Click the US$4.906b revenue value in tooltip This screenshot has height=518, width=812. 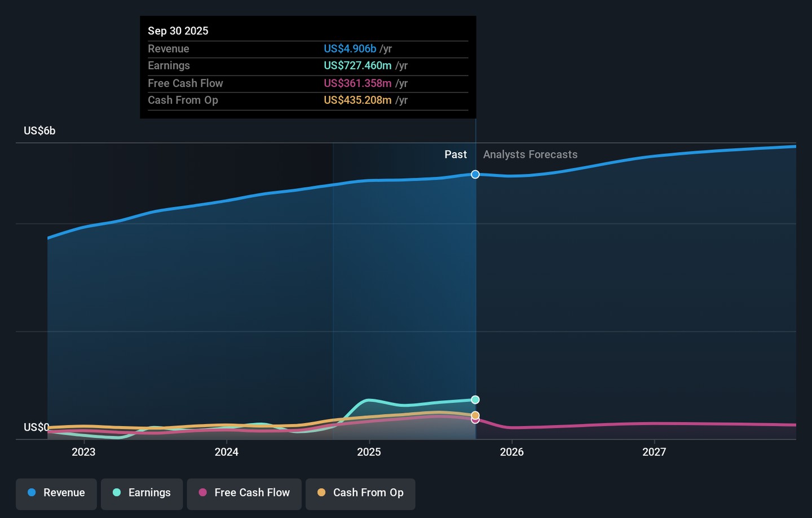[350, 49]
